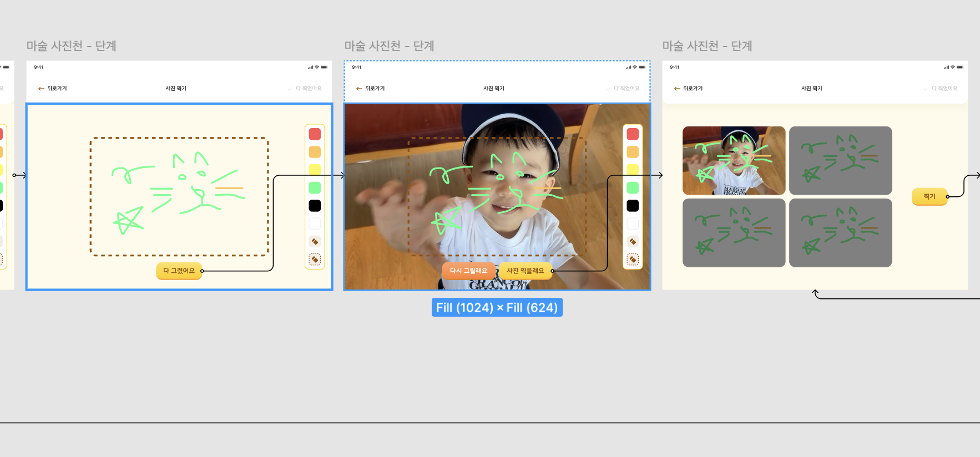Click the 사진 찍을래요 button
The image size is (980, 457).
[525, 271]
